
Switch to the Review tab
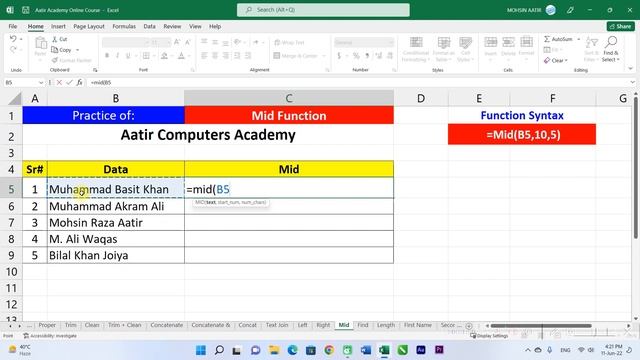tap(172, 27)
